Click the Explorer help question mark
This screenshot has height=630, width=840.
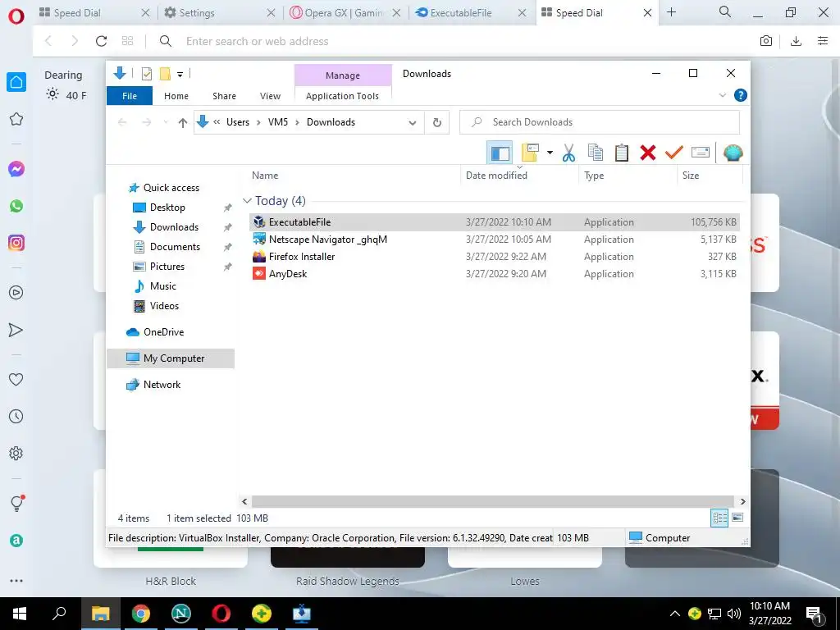741,95
